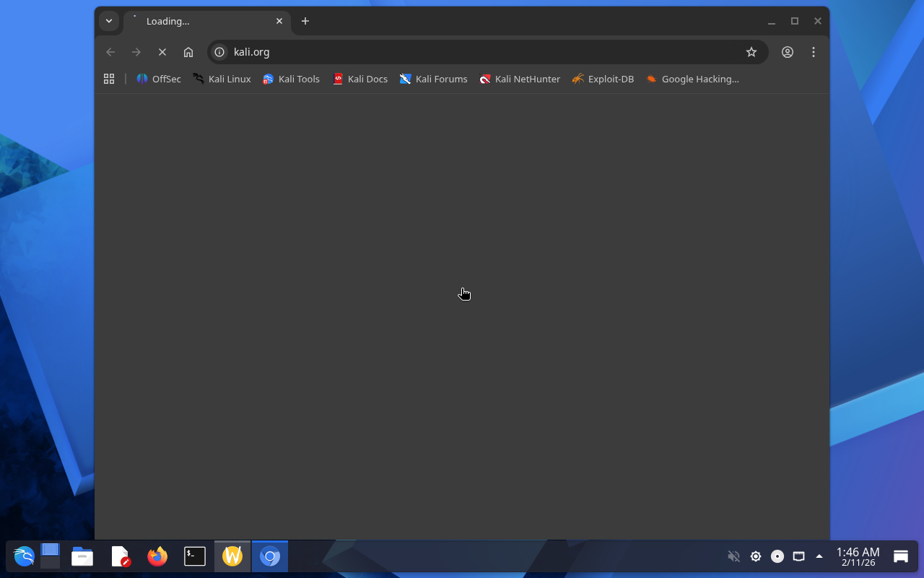Open the OffSec bookmark
924x578 pixels.
[159, 79]
